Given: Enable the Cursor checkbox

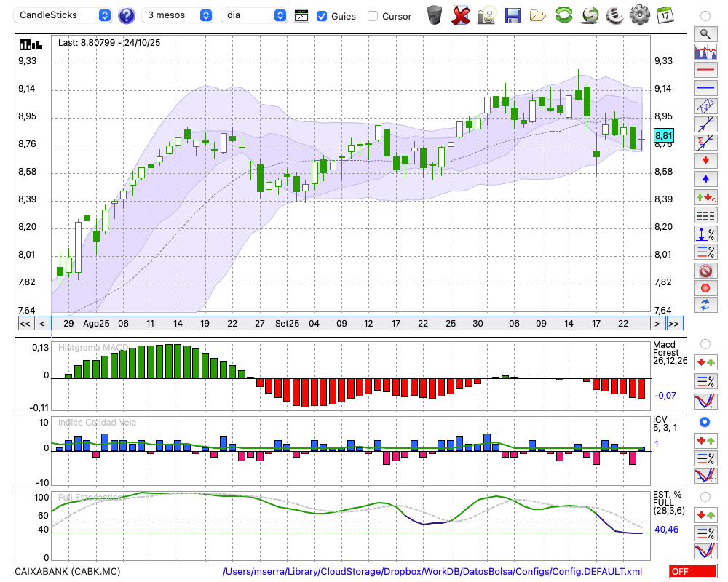Looking at the screenshot, I should (372, 16).
